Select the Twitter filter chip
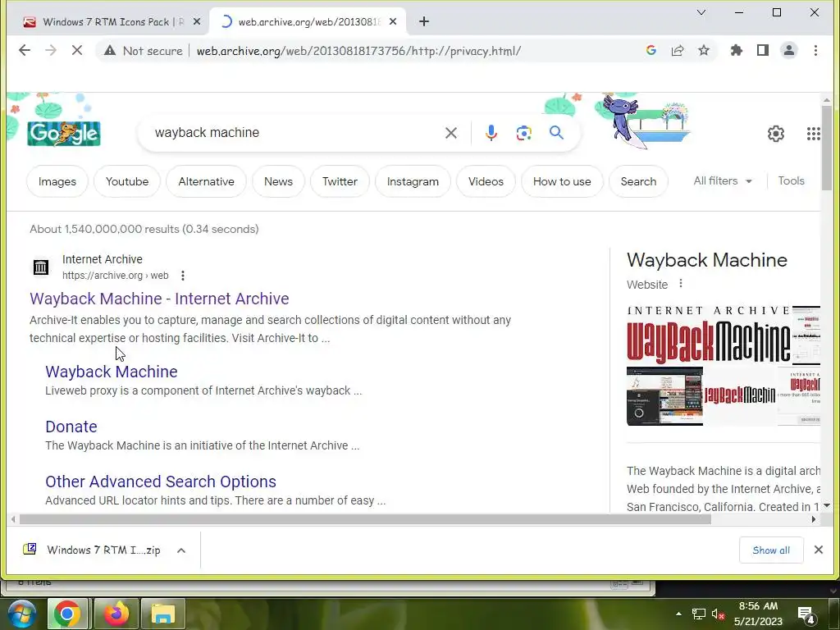This screenshot has width=840, height=630. pos(340,181)
